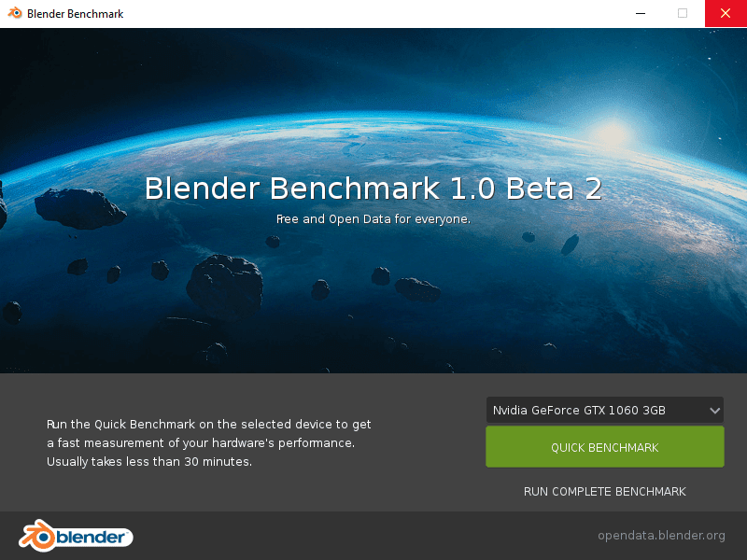Viewport: 747px width, 560px height.
Task: Open the Nvidia GeForce GTX 1060 device dropdown
Action: coord(604,410)
